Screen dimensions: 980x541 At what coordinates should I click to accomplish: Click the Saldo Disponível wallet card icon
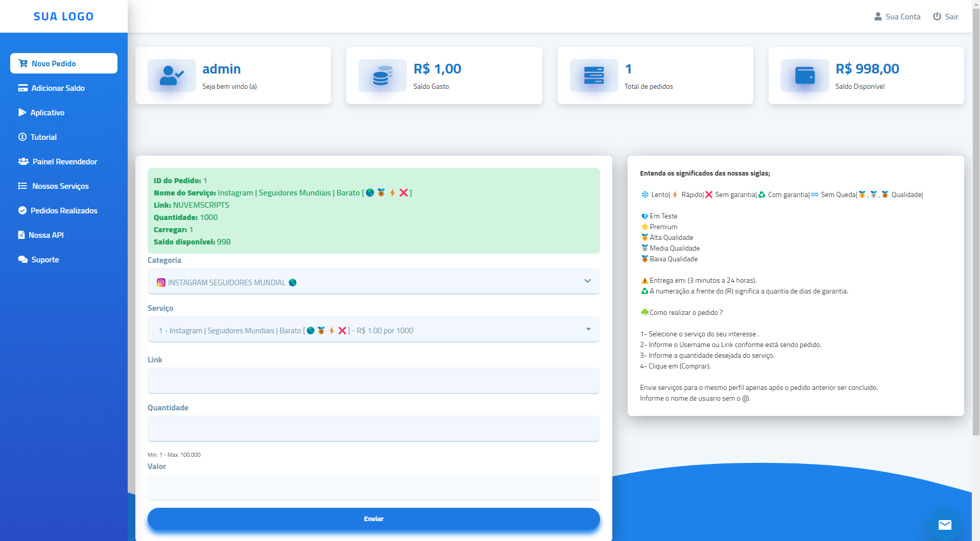point(804,76)
